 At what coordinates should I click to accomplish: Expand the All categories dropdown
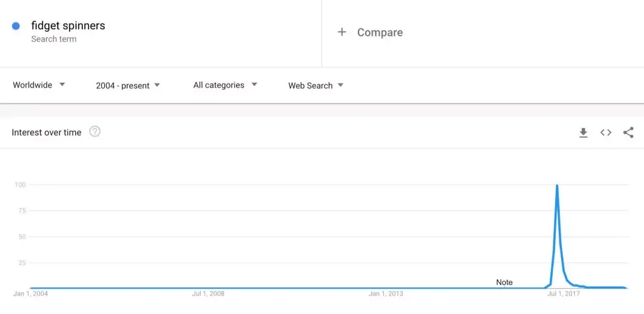pos(225,85)
